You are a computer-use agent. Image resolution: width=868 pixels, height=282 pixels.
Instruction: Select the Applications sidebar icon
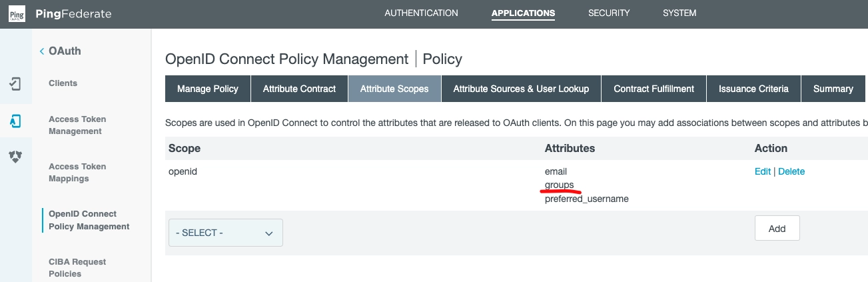pyautogui.click(x=15, y=121)
